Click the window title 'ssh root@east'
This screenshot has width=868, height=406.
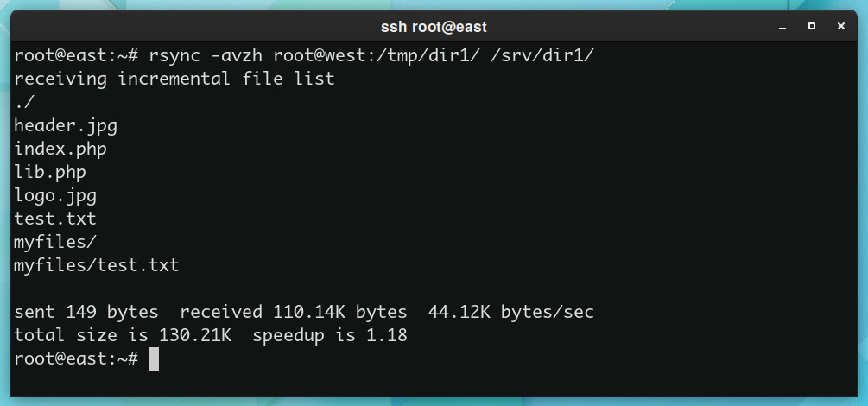434,27
